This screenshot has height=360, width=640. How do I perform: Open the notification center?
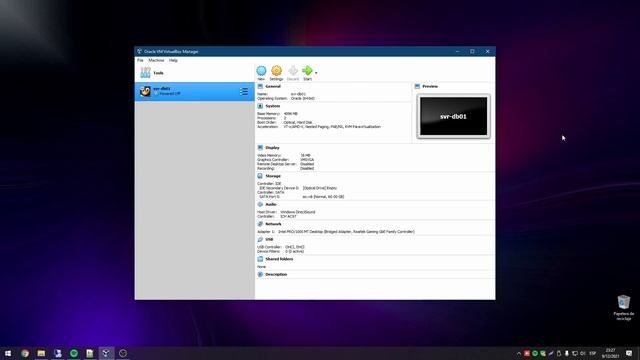click(x=629, y=353)
